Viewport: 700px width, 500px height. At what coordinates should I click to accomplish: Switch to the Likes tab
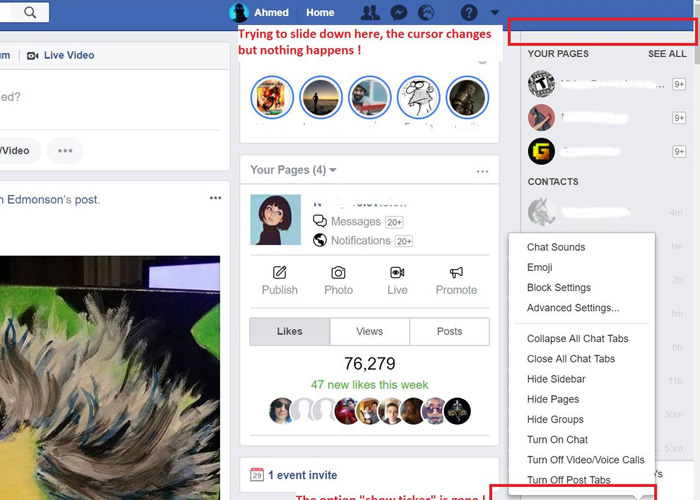(x=290, y=331)
